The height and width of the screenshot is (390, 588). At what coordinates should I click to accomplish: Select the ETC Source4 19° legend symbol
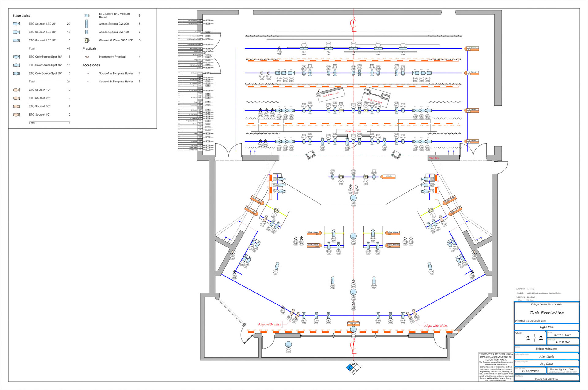click(x=16, y=90)
